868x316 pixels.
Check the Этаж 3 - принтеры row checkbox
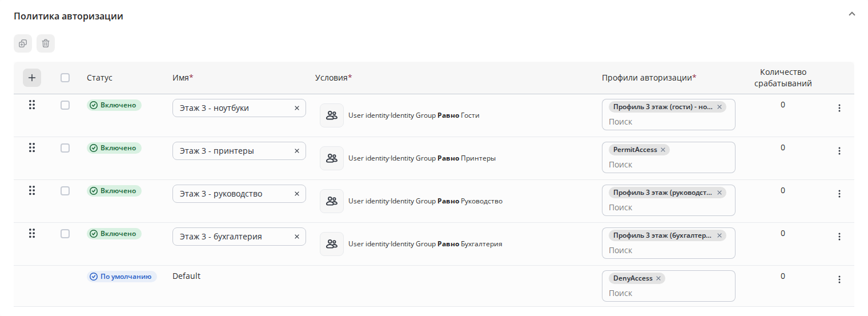(x=65, y=148)
